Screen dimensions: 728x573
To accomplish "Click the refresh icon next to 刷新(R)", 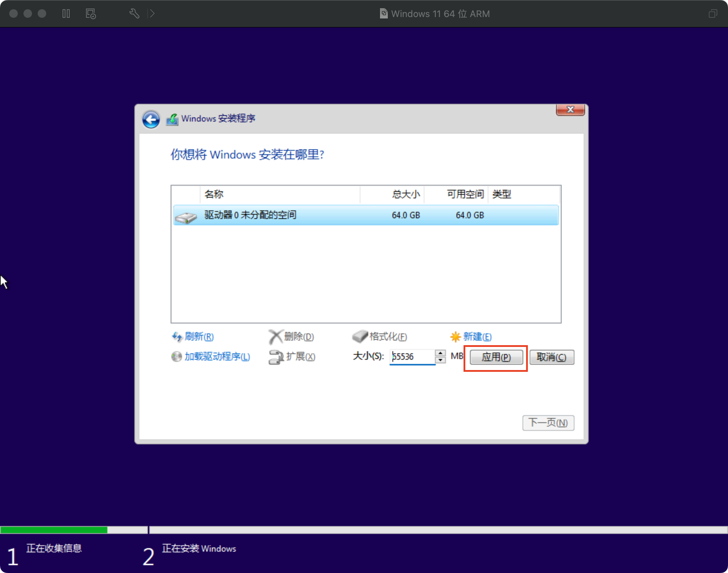I will pos(177,336).
